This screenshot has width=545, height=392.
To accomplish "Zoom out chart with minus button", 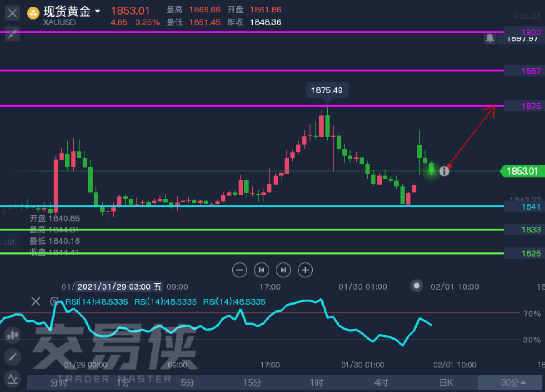I will click(x=239, y=270).
